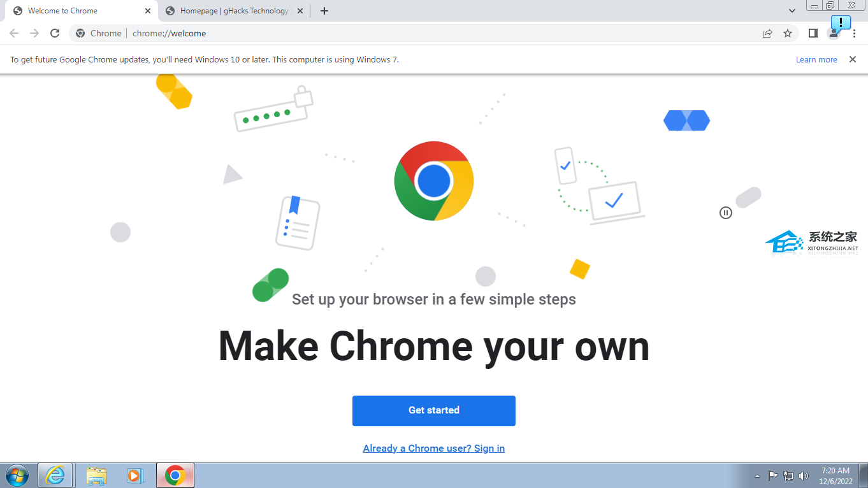The width and height of the screenshot is (868, 488).
Task: Dismiss the Windows 7 update info bar
Action: coord(853,59)
